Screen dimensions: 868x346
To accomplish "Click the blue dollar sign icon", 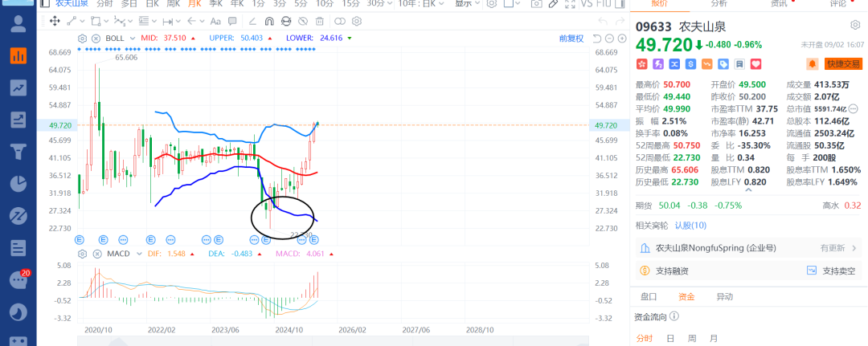I will click(x=691, y=64).
